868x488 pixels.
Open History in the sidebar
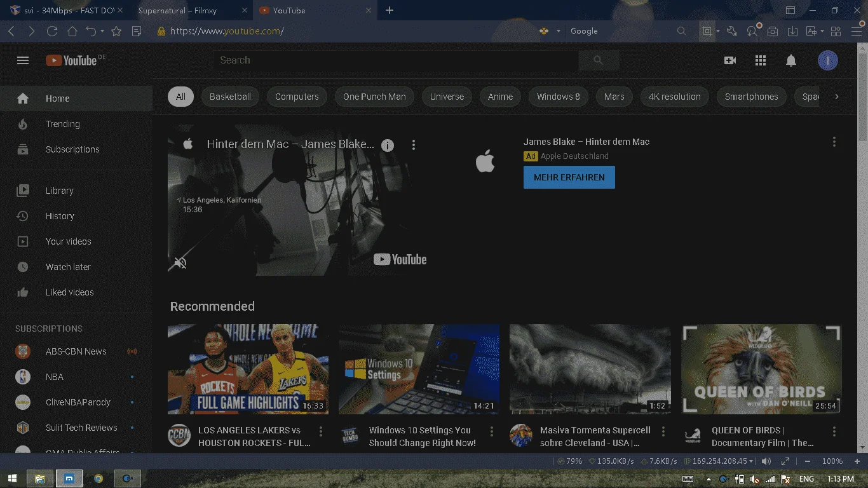[76, 216]
